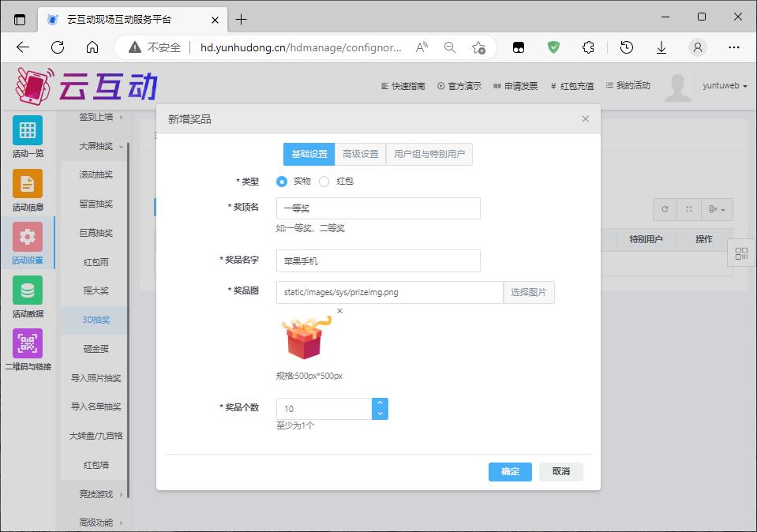Switch to the 用户组与特别用户 tab
Viewport: 757px width, 532px height.
[x=429, y=154]
